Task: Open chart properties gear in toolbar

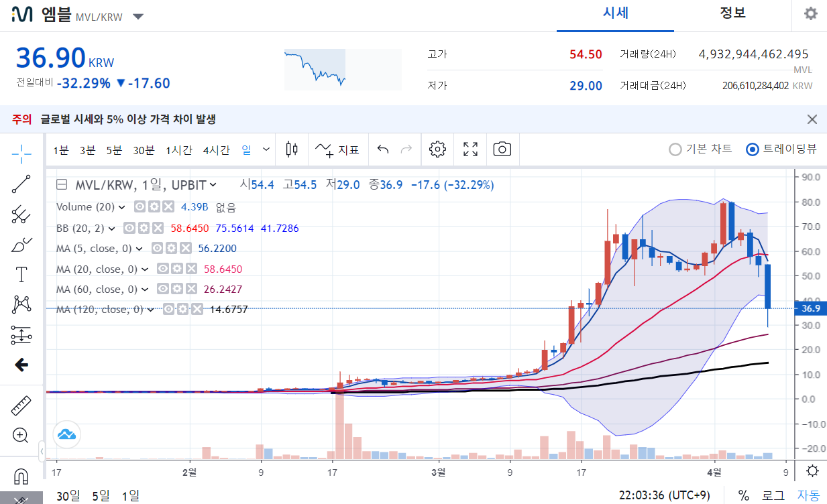Action: coord(438,149)
